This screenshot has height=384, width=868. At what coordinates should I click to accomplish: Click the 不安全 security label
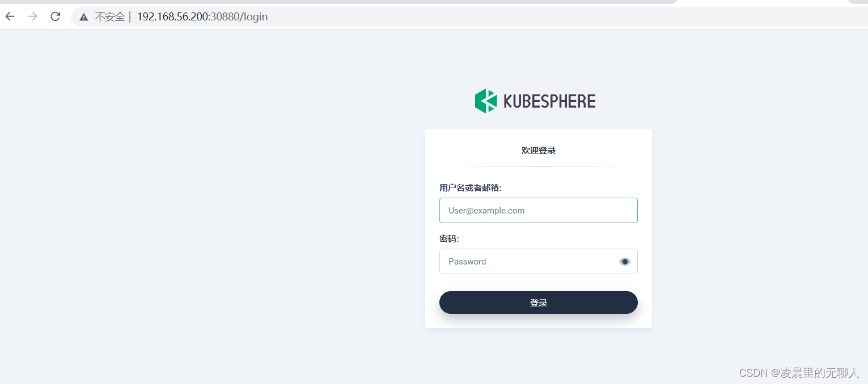point(109,17)
